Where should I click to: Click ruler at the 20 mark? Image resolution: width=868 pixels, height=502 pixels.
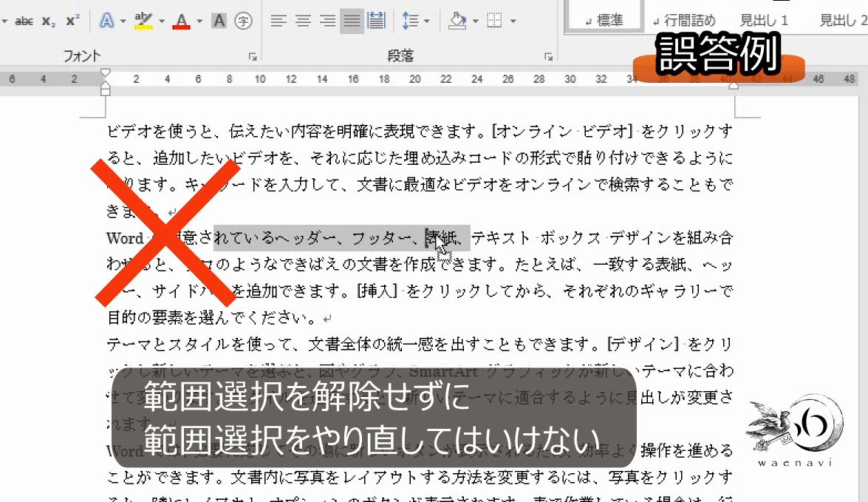pyautogui.click(x=415, y=79)
